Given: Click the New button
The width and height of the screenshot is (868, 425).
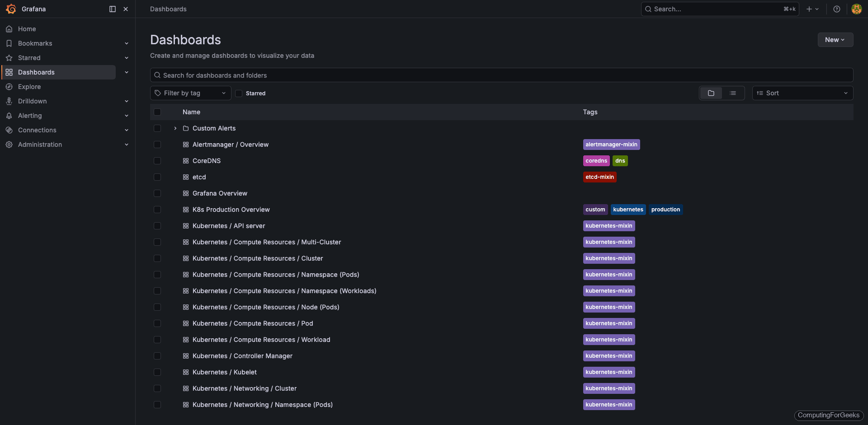Looking at the screenshot, I should coord(835,40).
